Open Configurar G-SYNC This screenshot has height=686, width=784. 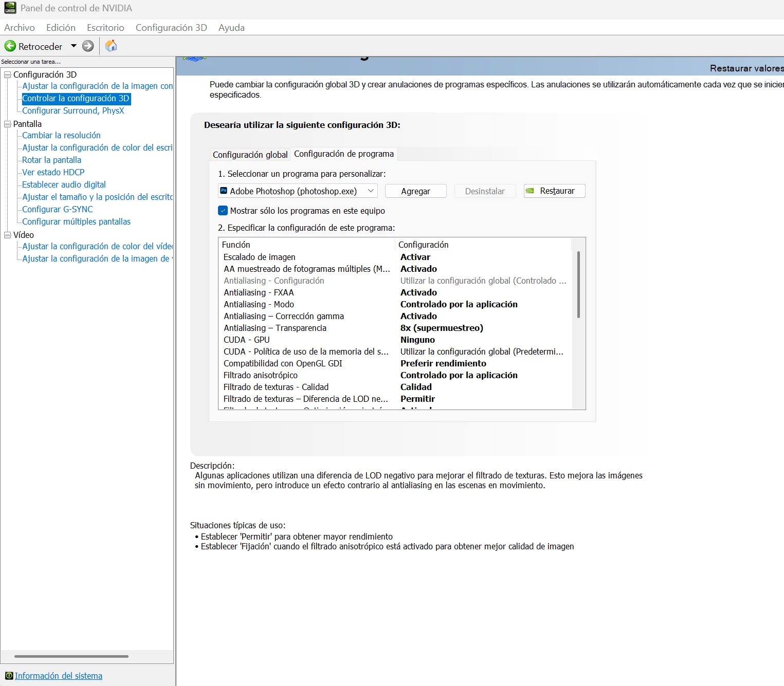58,209
